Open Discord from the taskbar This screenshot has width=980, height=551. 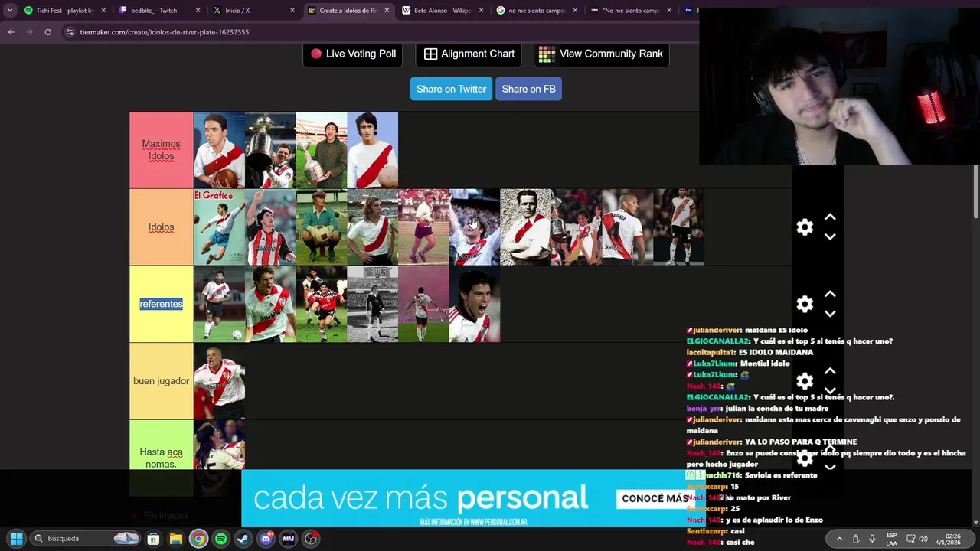(x=266, y=538)
